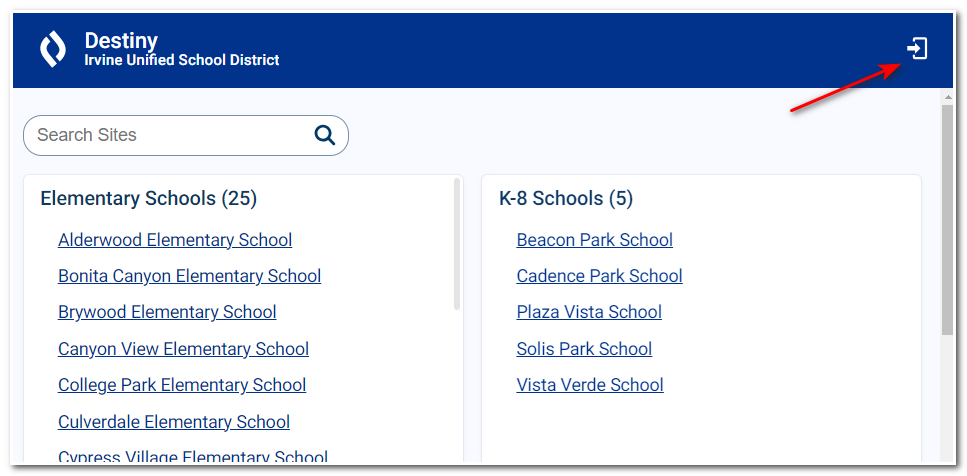Click the main page vertical scrollbar
Viewport: 967px width, 476px height.
947,220
